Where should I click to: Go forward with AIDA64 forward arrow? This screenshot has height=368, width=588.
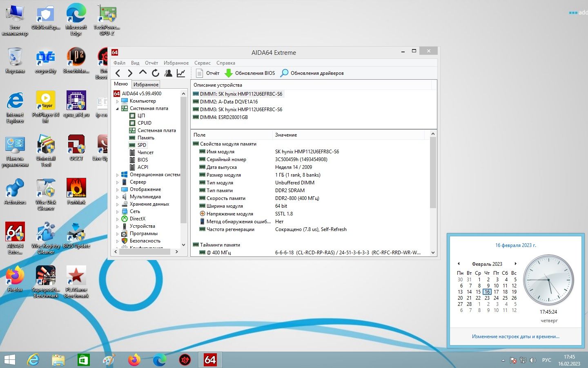point(130,73)
